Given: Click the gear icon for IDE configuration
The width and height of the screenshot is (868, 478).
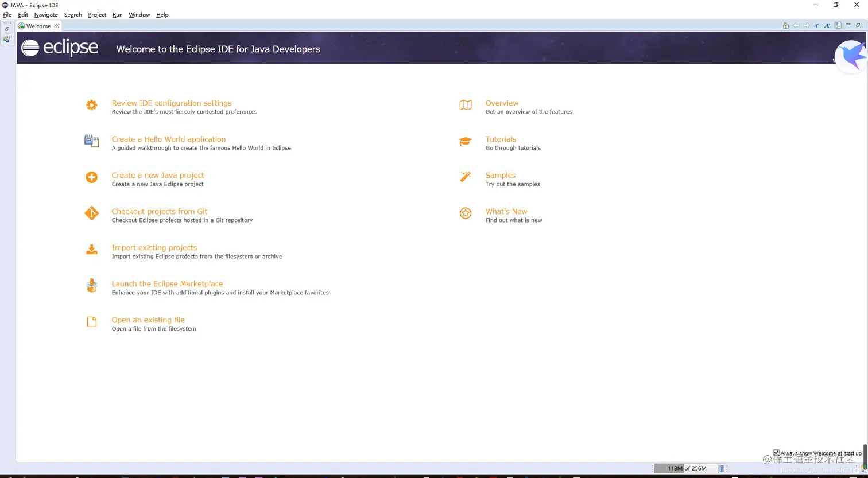Looking at the screenshot, I should (x=91, y=105).
